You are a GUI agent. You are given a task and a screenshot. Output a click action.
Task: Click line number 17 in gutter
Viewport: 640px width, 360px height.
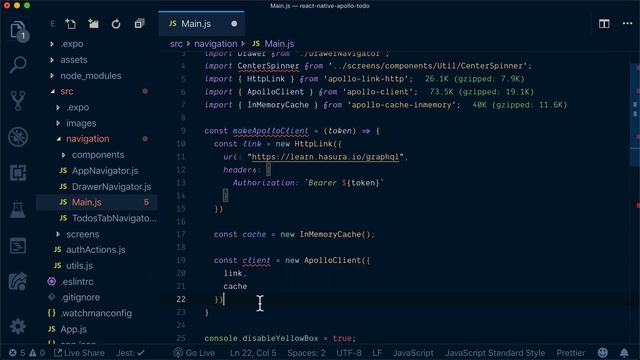[x=181, y=234]
